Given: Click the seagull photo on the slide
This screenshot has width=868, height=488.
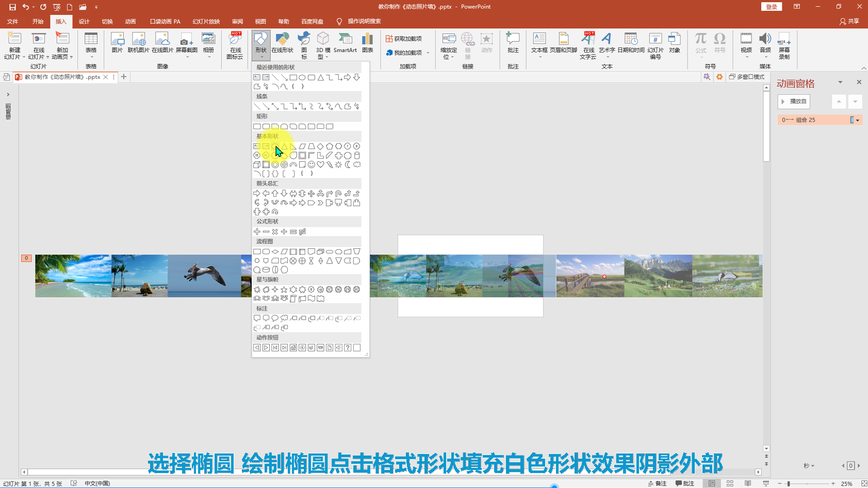Looking at the screenshot, I should click(x=204, y=276).
